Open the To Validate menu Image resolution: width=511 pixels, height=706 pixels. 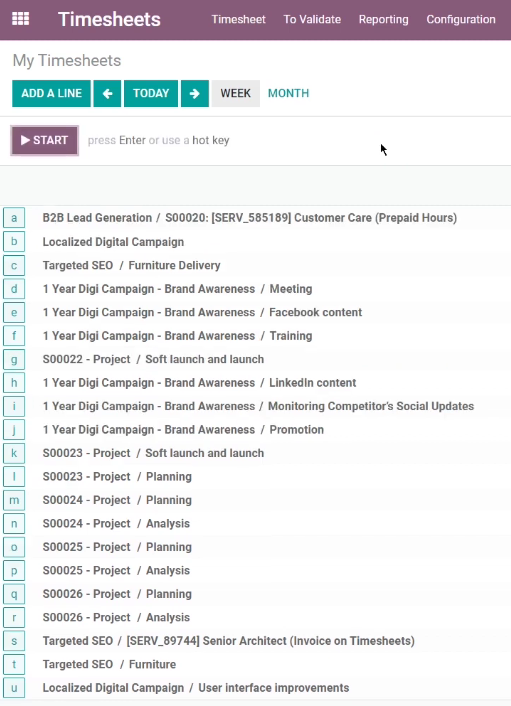(312, 19)
